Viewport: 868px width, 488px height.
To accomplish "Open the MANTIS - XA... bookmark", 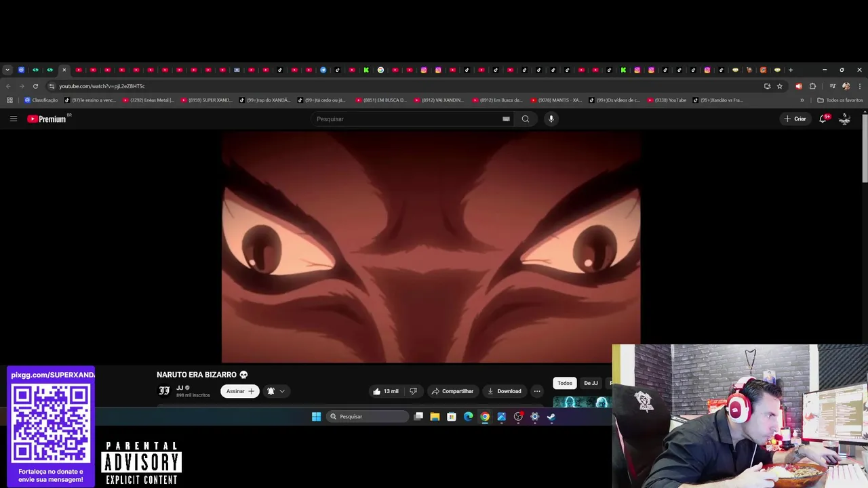I will pyautogui.click(x=556, y=100).
